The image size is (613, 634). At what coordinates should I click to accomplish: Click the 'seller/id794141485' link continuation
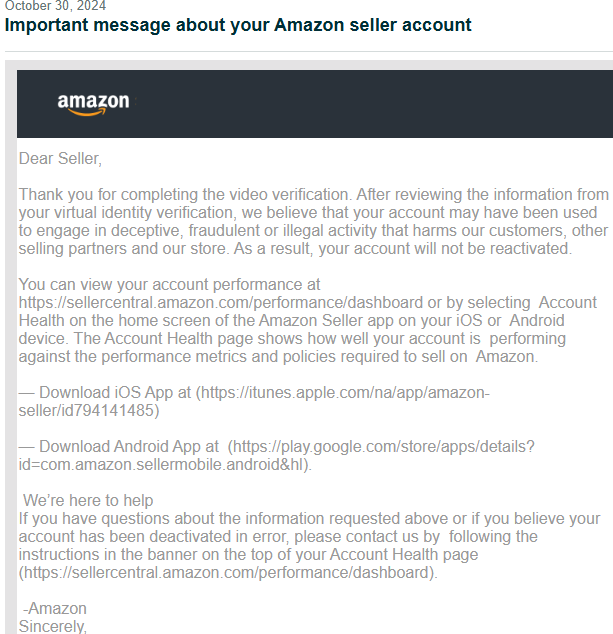(x=87, y=411)
